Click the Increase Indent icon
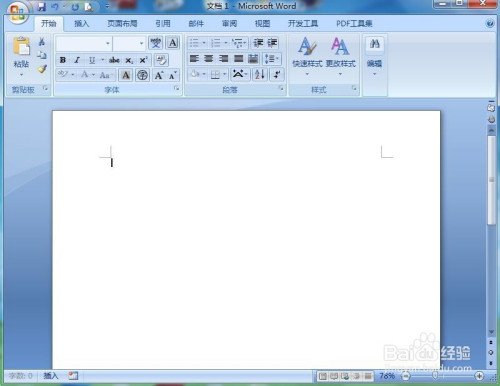Viewport: 500px width, 386px height. coord(272,43)
